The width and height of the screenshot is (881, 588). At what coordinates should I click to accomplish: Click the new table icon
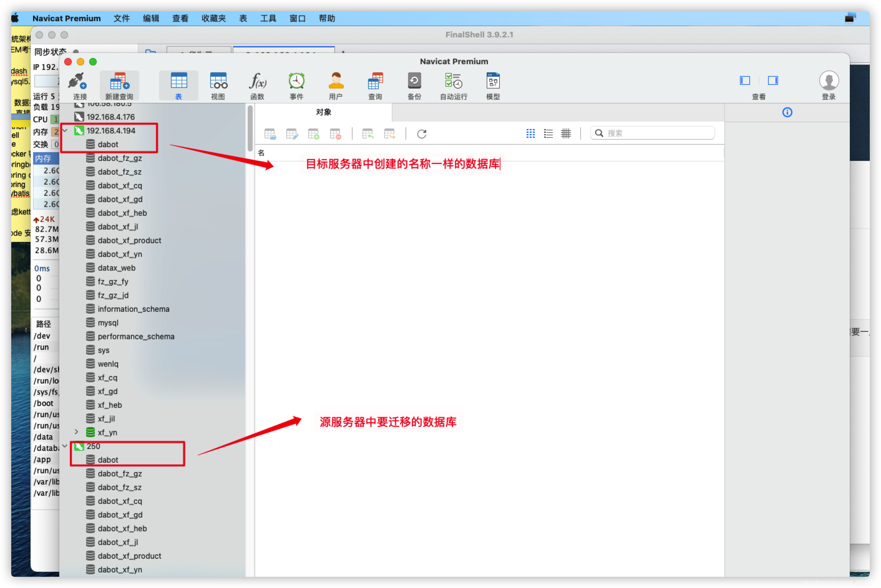pos(314,134)
